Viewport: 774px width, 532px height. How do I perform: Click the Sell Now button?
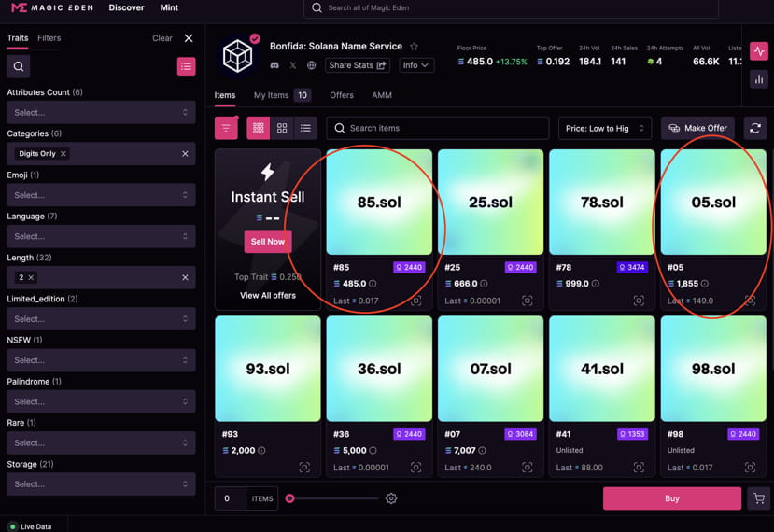268,242
